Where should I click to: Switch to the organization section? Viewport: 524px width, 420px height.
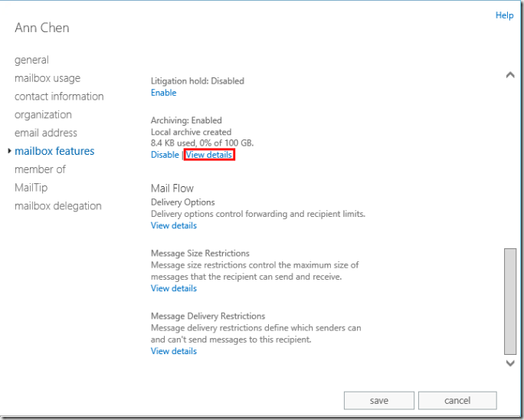point(43,115)
